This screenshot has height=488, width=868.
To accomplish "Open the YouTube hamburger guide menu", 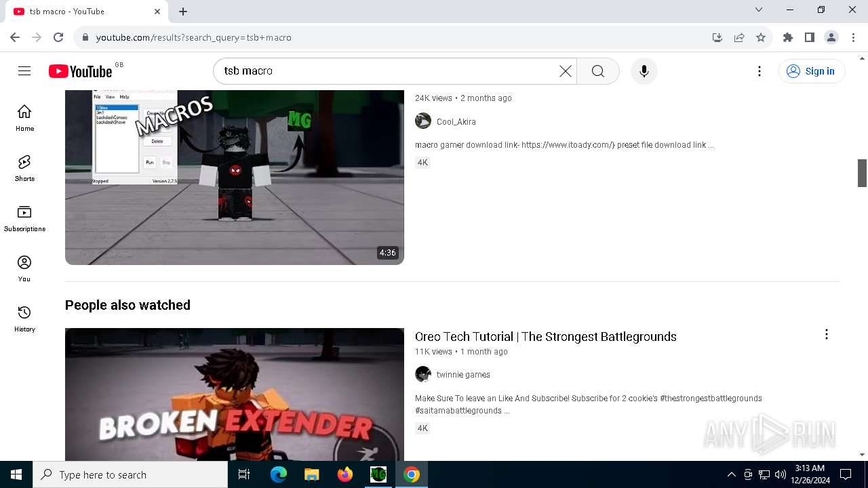I will [24, 71].
